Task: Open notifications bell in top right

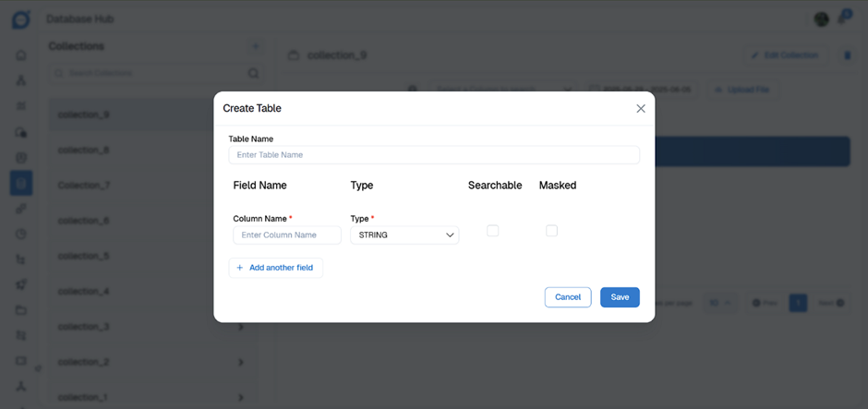Action: coord(845,18)
